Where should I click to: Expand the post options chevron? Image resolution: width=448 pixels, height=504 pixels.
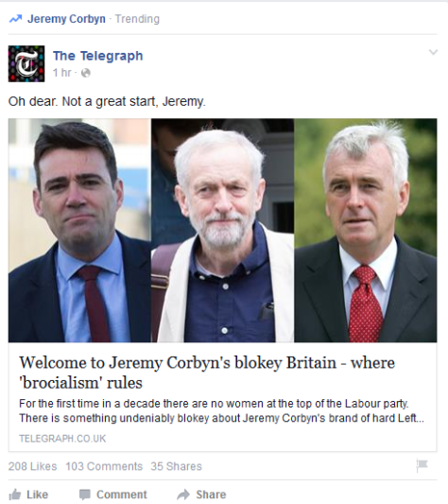click(433, 52)
